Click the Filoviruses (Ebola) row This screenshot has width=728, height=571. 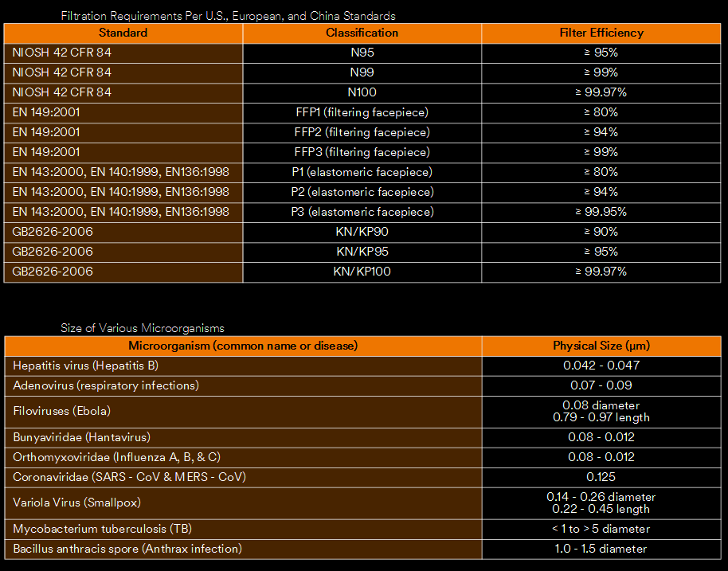pyautogui.click(x=244, y=411)
